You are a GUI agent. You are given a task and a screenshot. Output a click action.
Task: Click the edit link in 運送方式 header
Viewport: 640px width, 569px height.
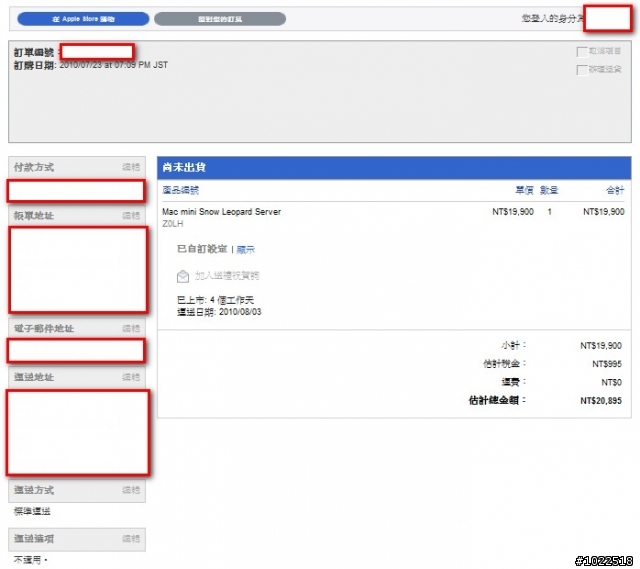pyautogui.click(x=131, y=490)
